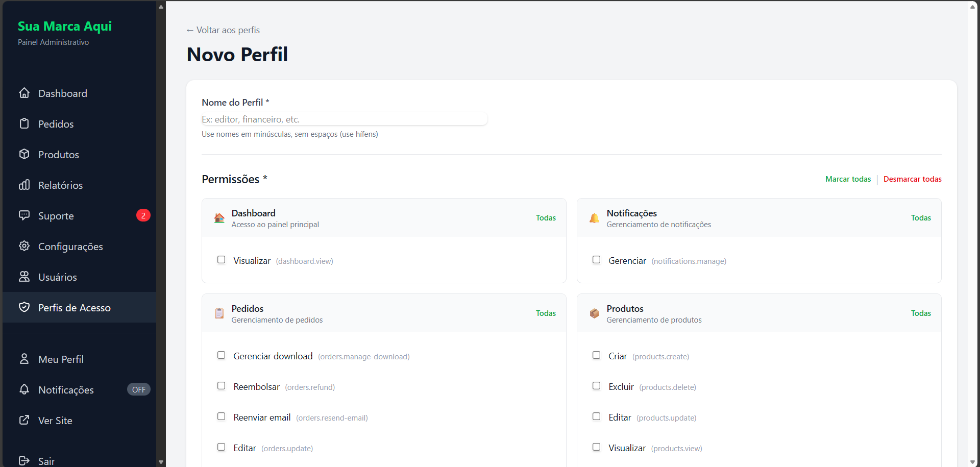The height and width of the screenshot is (467, 980).
Task: Click the Produtos box icon
Action: click(x=24, y=154)
